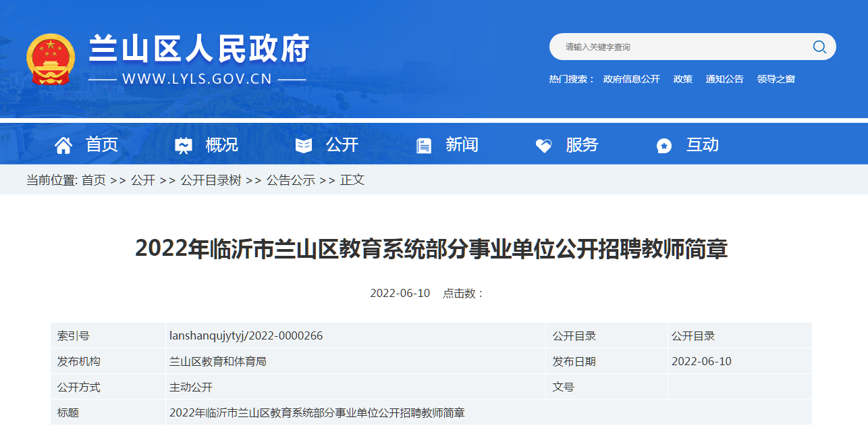Viewport: 868px width, 432px height.
Task: Click the WWW.LYLS.GOV.CN text
Action: pyautogui.click(x=197, y=79)
